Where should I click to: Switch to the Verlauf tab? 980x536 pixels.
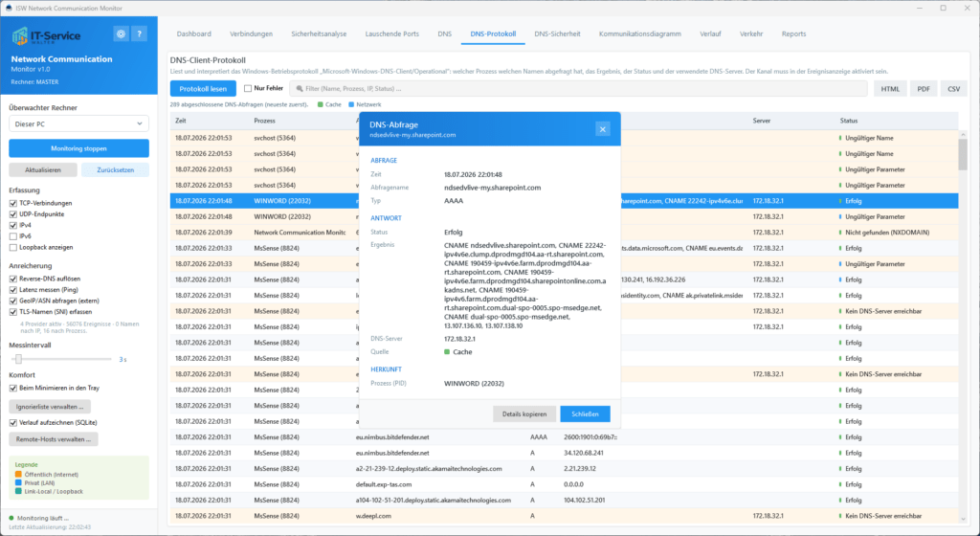(710, 33)
